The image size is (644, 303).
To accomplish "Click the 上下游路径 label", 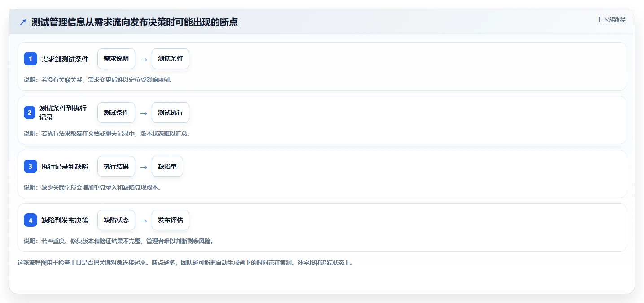I will (x=611, y=20).
